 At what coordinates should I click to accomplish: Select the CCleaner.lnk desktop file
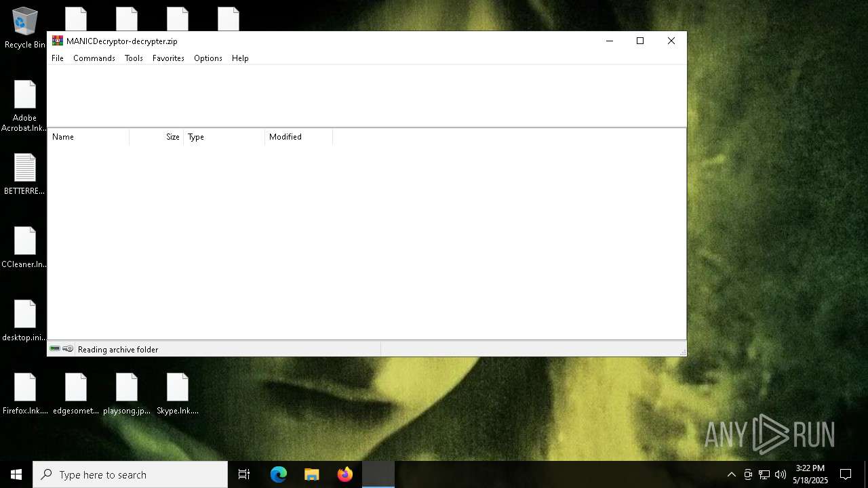pos(25,248)
